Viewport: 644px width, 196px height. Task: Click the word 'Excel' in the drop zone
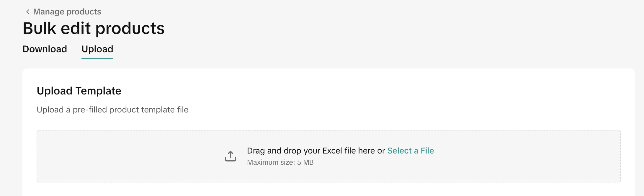pos(332,151)
